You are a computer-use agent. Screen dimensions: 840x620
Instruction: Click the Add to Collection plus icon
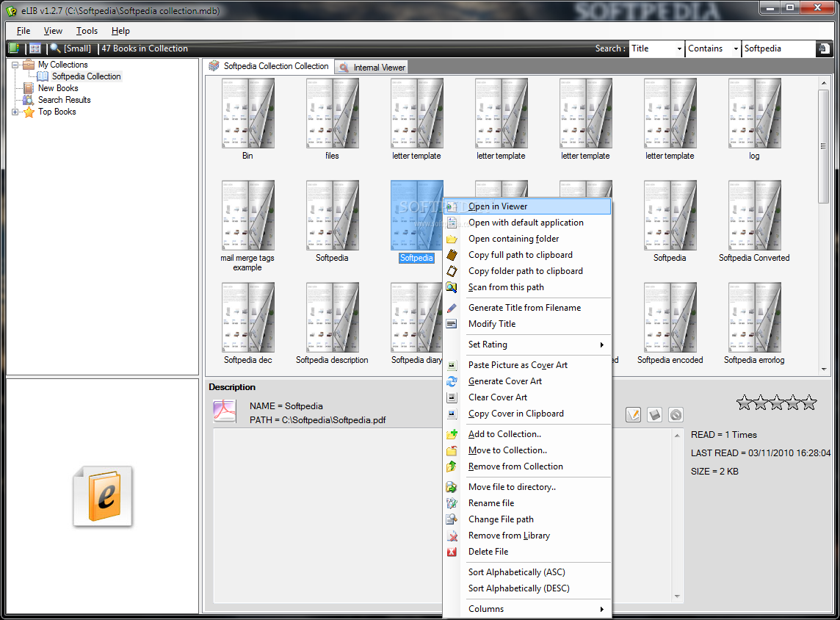[452, 434]
